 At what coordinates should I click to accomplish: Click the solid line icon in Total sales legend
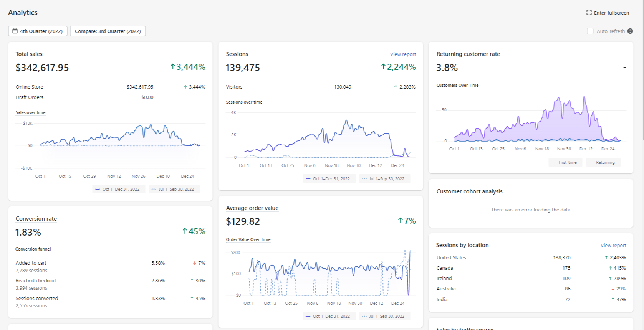point(98,189)
